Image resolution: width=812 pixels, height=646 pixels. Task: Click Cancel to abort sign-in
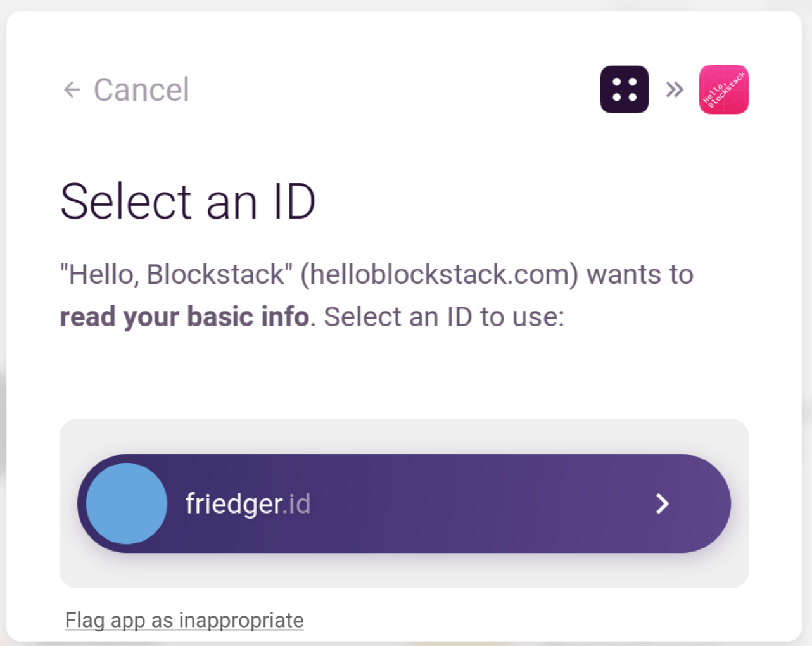click(x=141, y=89)
